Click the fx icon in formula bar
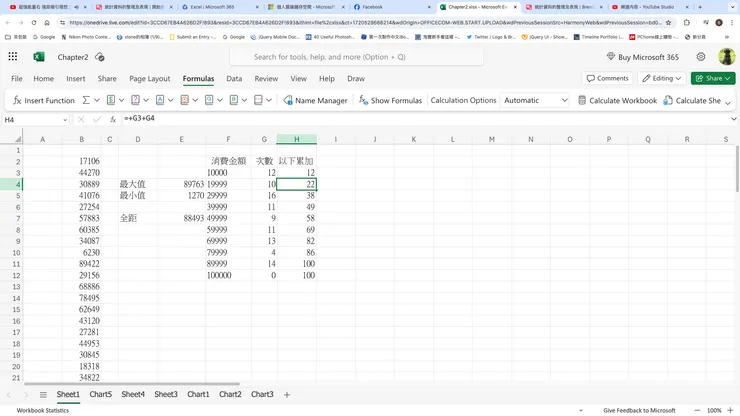 tap(113, 119)
